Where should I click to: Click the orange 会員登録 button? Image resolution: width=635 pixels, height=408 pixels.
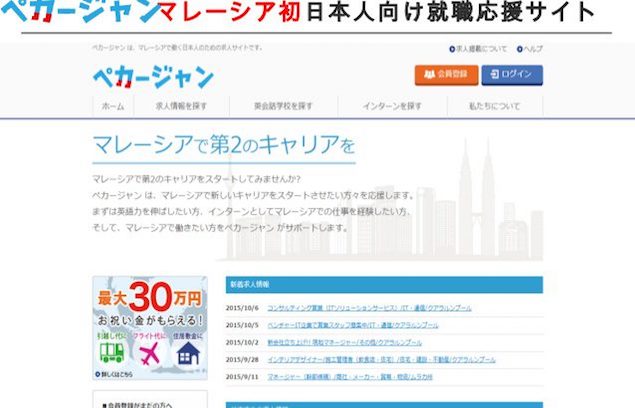click(446, 75)
